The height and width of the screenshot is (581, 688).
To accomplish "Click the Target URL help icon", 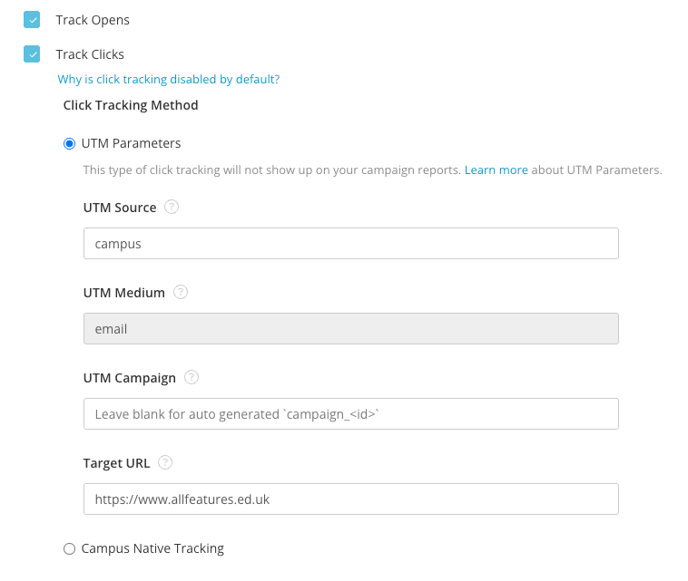I will 166,463.
